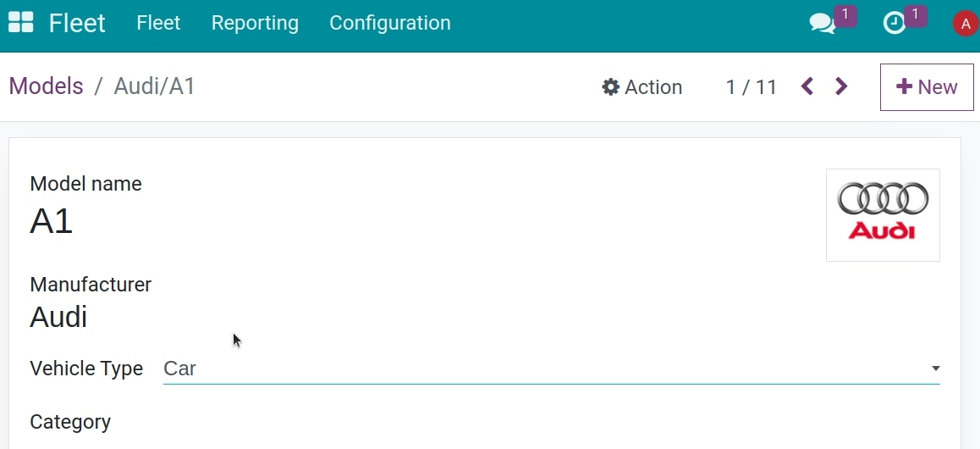This screenshot has width=980, height=449.
Task: Click the Vehicle Type Car field
Action: tap(551, 369)
